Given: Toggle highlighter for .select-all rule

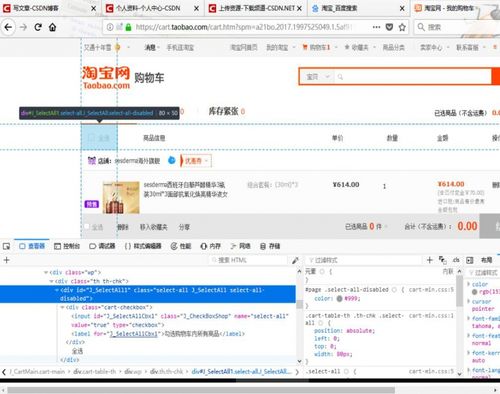Looking at the screenshot, I should (346, 371).
